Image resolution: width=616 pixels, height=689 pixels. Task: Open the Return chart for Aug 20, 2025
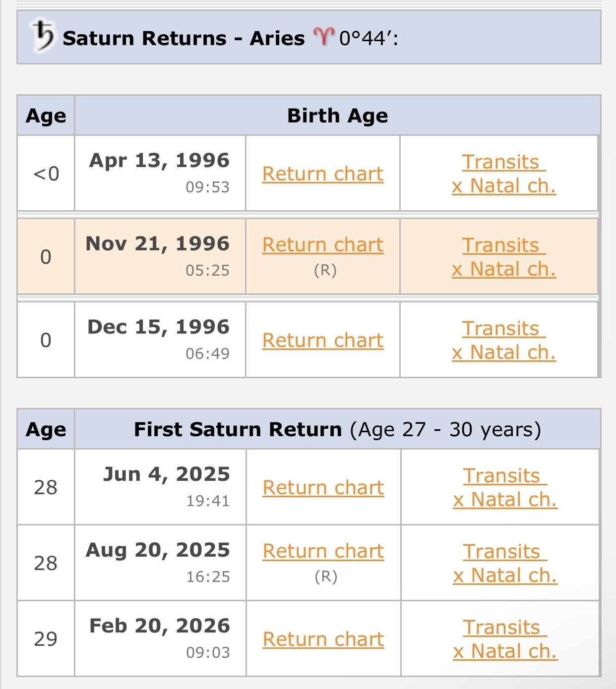(324, 551)
